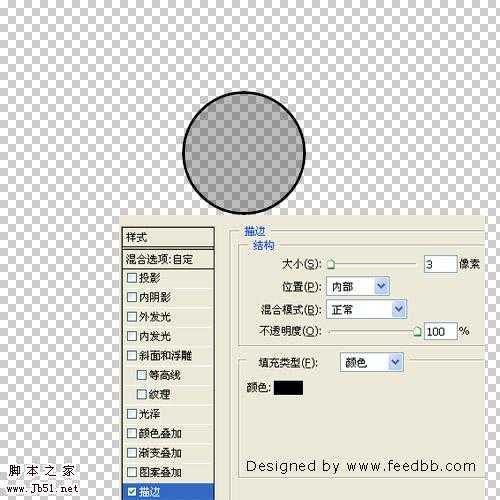Uncheck the 描边 stroke checkbox
The image size is (500, 500).
(132, 492)
